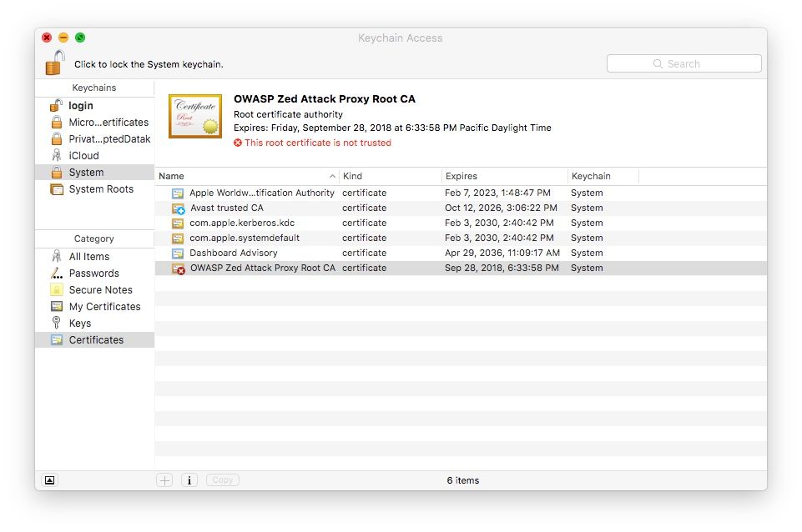The width and height of the screenshot is (802, 532).
Task: Click the Passwords pencil icon
Action: [x=56, y=274]
